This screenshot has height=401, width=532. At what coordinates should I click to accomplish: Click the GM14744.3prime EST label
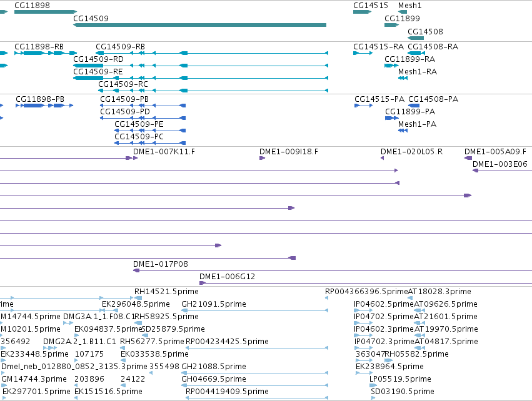pos(34,379)
